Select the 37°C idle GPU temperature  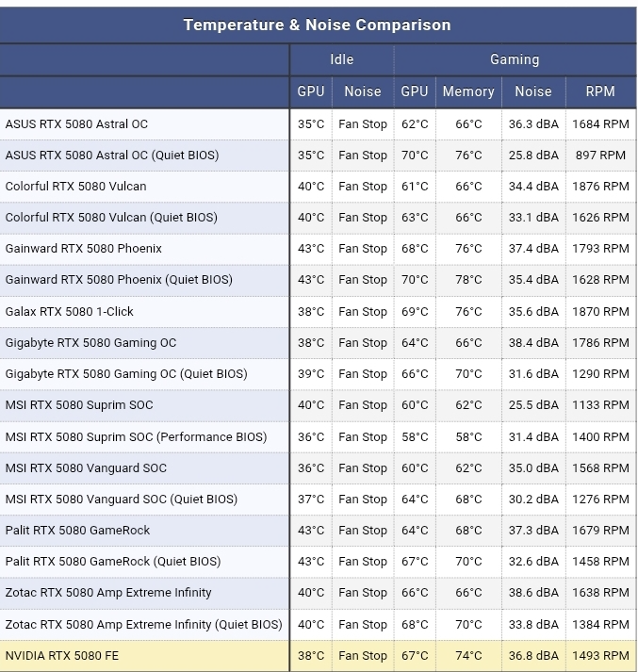311,500
